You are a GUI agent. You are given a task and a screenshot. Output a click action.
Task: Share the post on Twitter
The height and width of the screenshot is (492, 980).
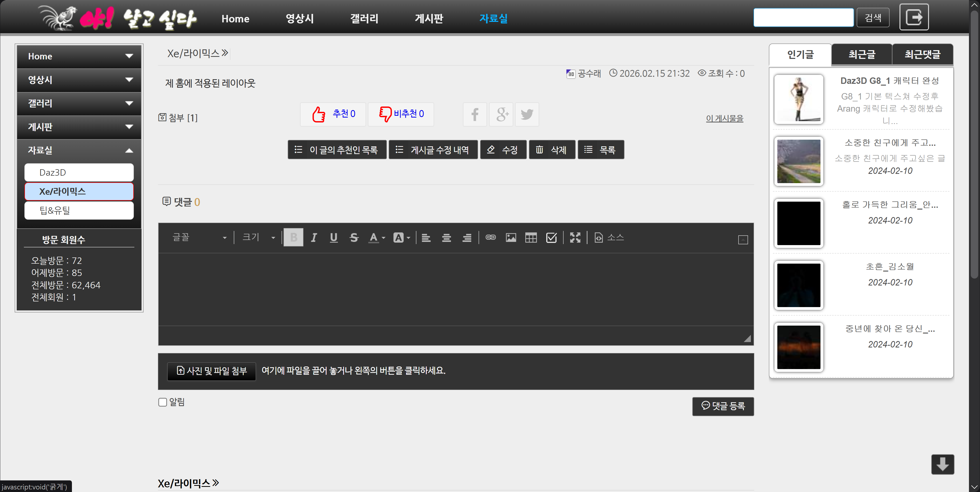(527, 114)
